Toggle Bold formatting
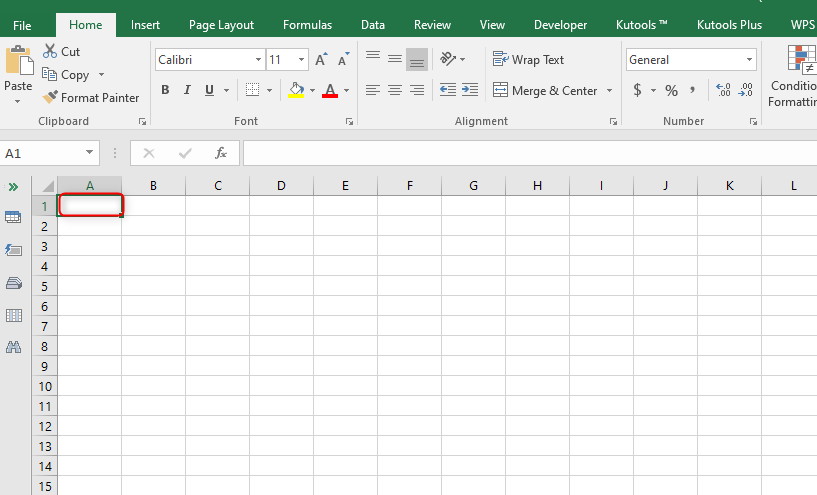 click(165, 90)
